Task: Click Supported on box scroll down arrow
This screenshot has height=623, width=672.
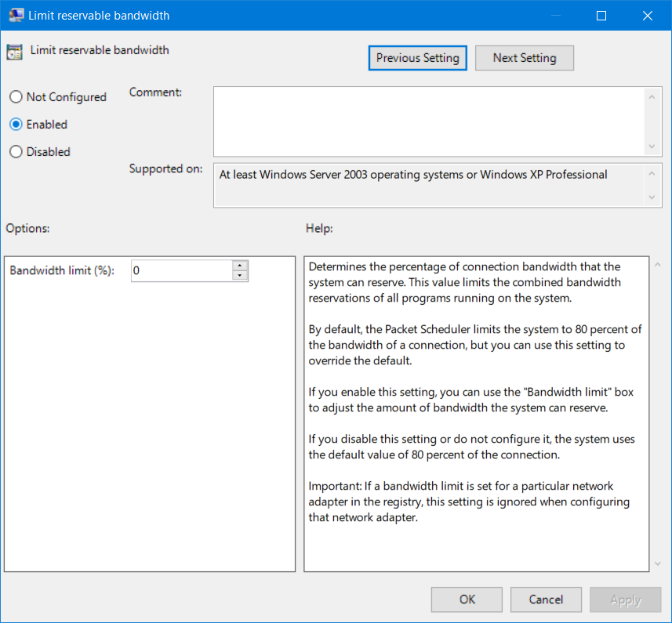Action: pos(652,197)
